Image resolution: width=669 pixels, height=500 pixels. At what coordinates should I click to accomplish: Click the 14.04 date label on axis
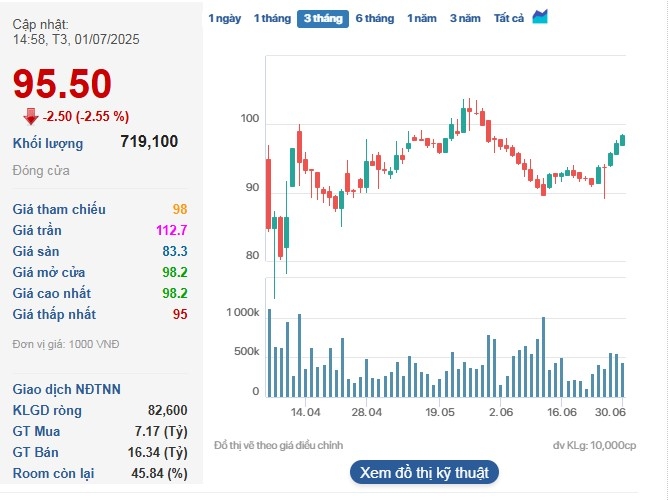305,412
